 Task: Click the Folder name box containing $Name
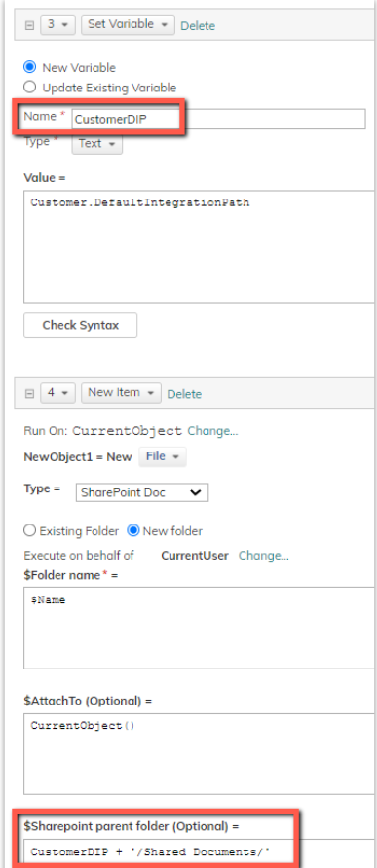pyautogui.click(x=200, y=628)
